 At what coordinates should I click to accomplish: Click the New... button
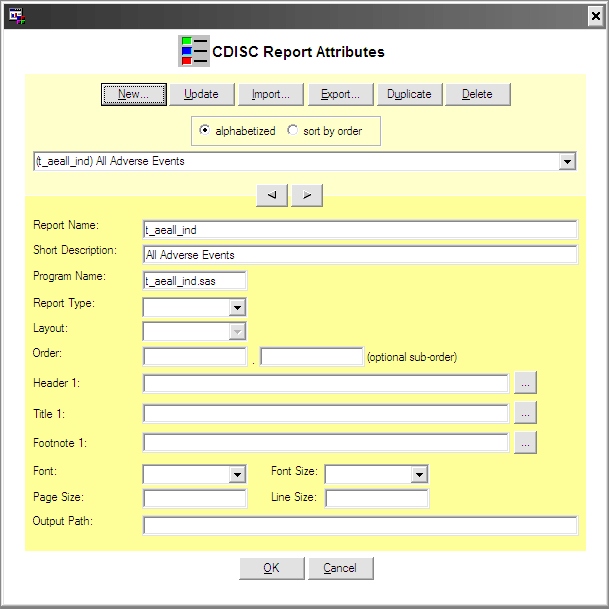(134, 94)
